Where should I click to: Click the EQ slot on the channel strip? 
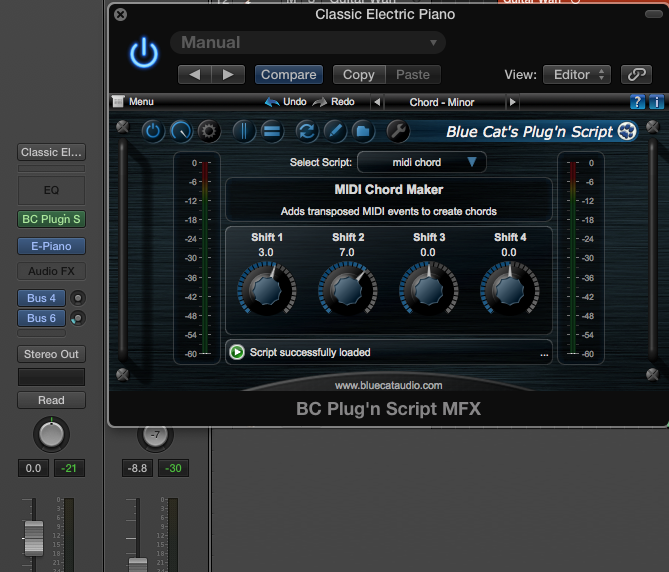51,190
